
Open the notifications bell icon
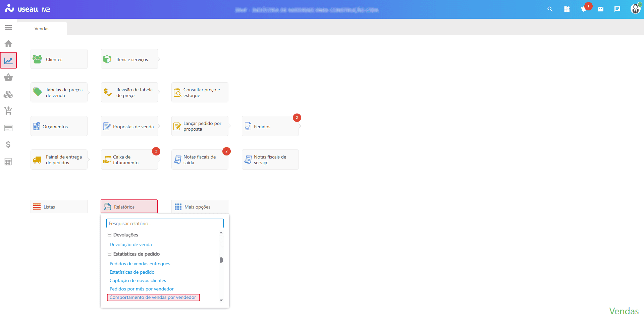[x=584, y=9]
